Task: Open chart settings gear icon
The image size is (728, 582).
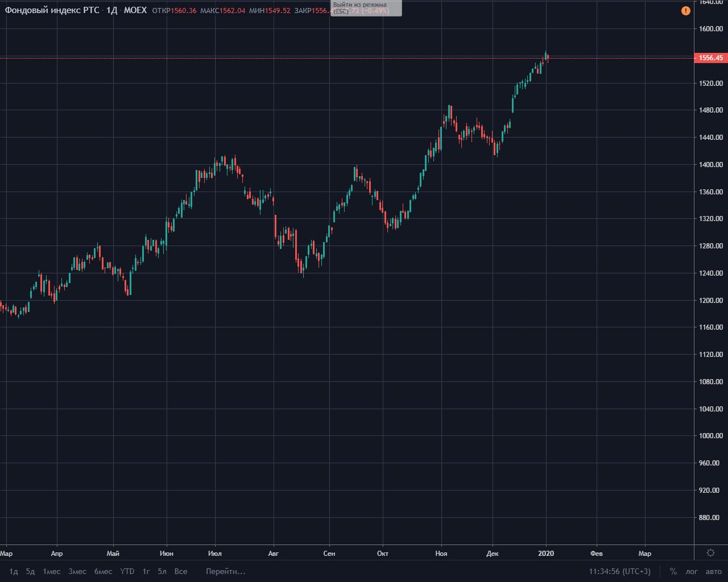Action: coord(710,553)
